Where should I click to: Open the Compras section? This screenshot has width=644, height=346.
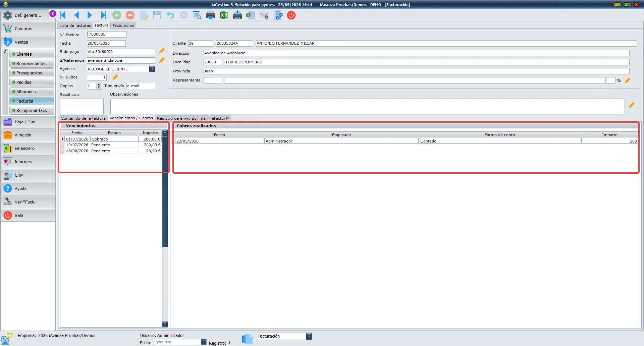coord(28,29)
